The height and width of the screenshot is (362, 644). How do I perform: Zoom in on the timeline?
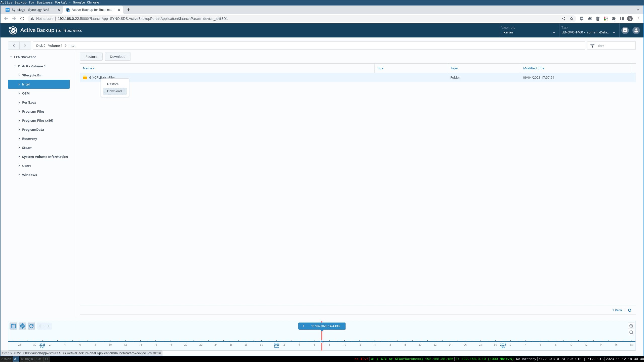tap(631, 326)
